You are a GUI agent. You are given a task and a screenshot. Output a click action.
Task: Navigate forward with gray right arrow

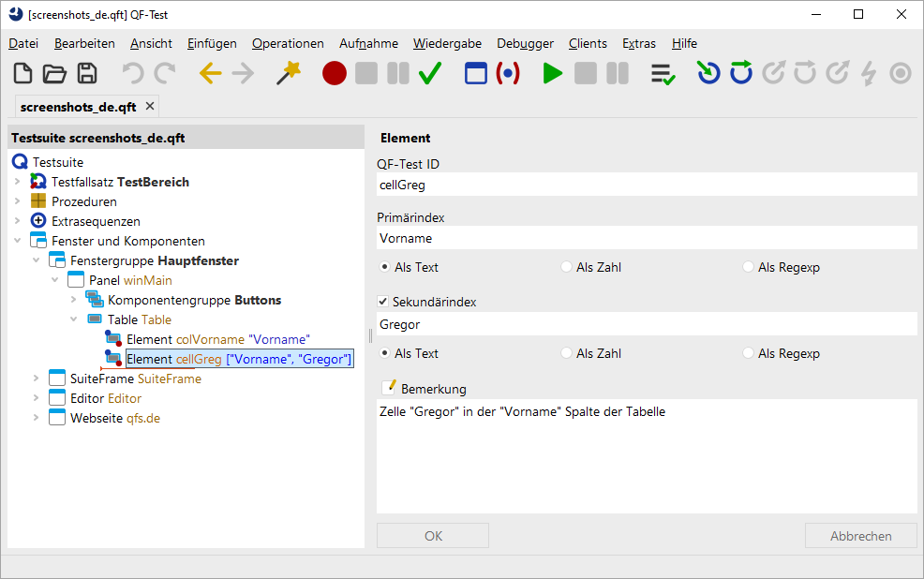click(x=243, y=74)
